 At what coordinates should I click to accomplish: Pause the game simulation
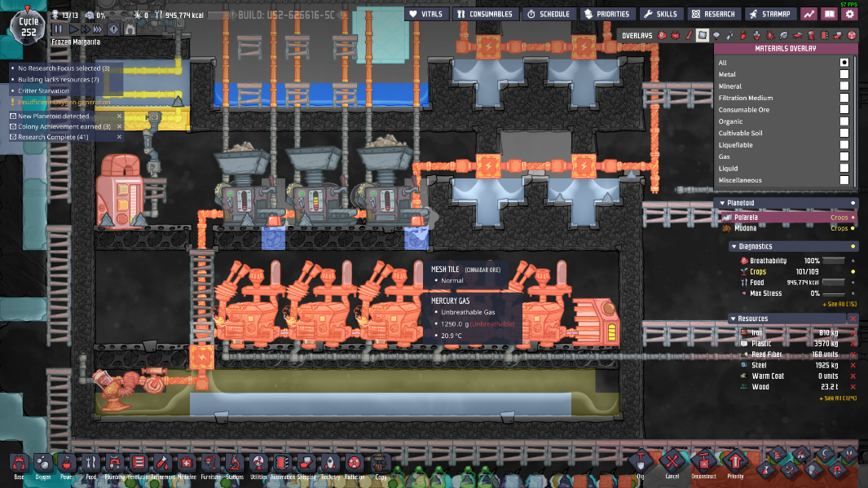[59, 29]
